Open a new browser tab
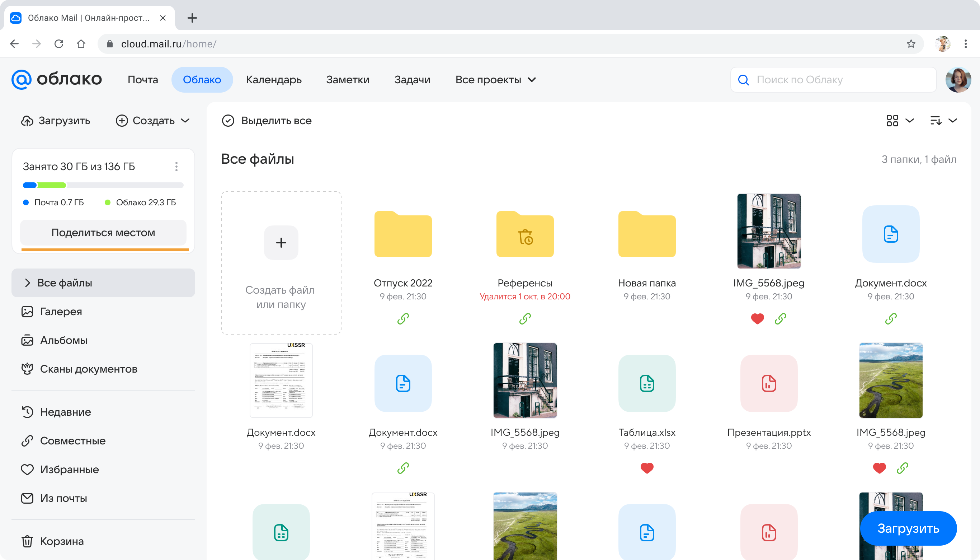This screenshot has height=560, width=980. 192,18
